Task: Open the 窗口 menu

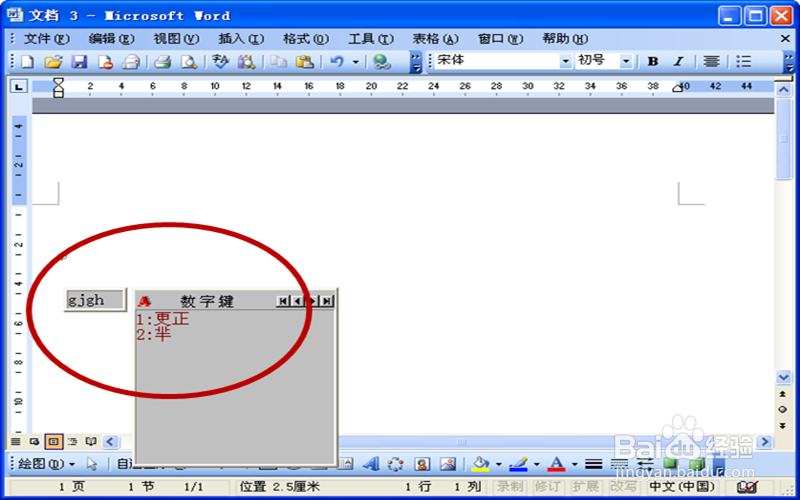Action: (501, 39)
